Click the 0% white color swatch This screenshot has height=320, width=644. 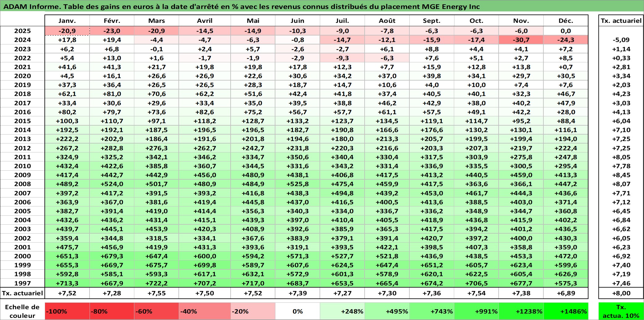click(298, 311)
